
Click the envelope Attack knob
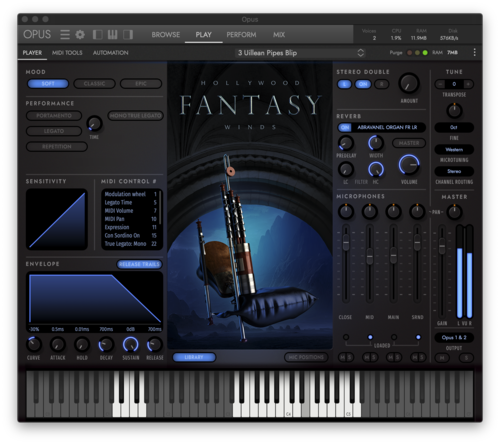[x=58, y=345]
